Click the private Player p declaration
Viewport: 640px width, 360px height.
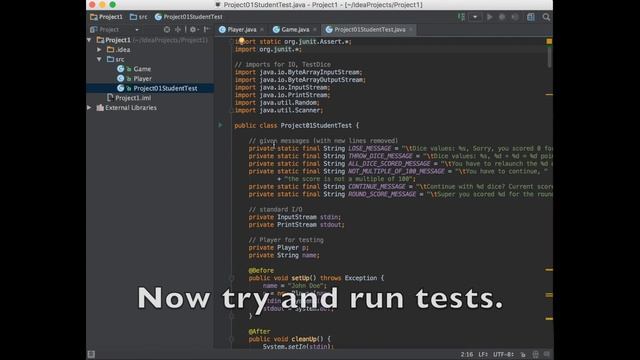[279, 247]
